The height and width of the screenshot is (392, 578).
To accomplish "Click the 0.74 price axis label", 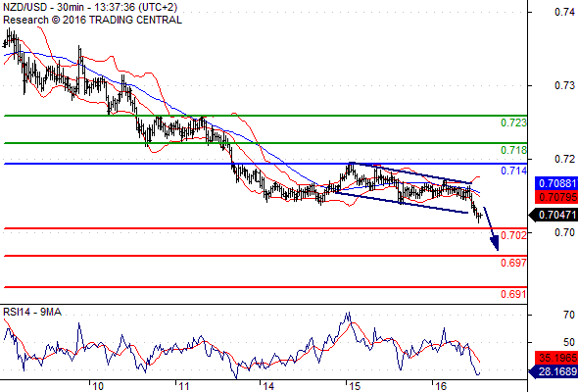I will point(564,12).
